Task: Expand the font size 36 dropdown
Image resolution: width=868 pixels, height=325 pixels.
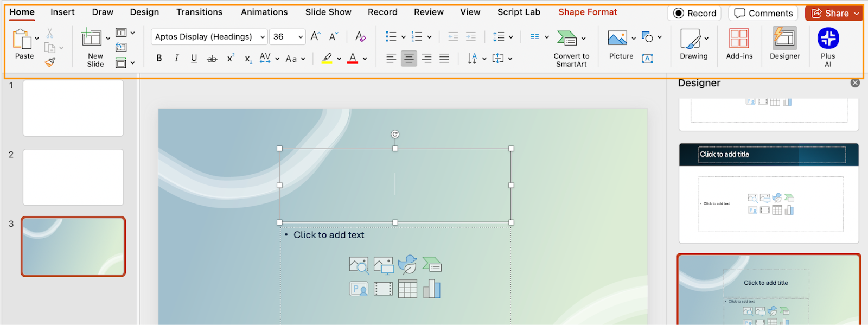Action: pyautogui.click(x=301, y=37)
